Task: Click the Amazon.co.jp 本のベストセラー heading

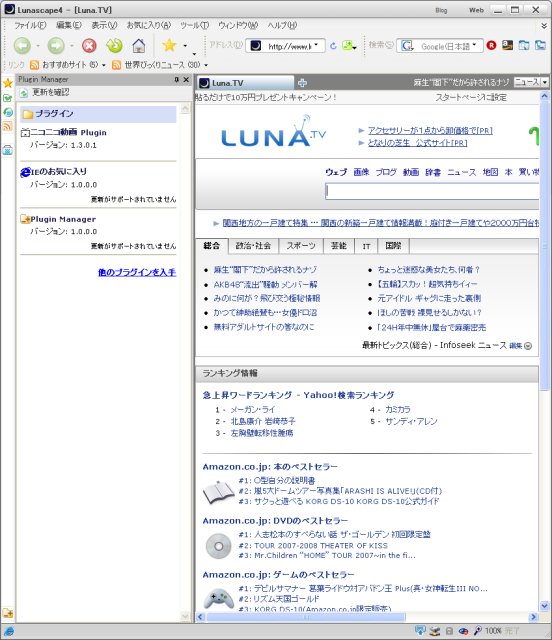Action: click(x=270, y=467)
